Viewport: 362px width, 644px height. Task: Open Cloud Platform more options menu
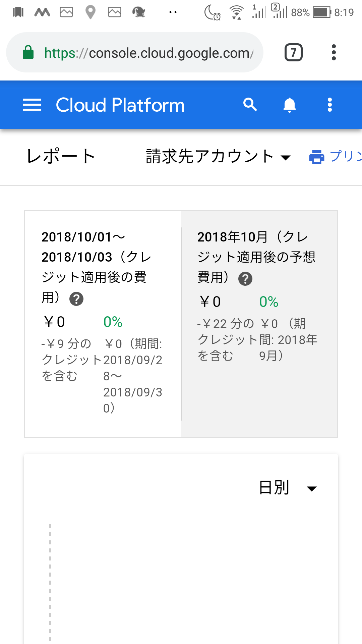330,105
